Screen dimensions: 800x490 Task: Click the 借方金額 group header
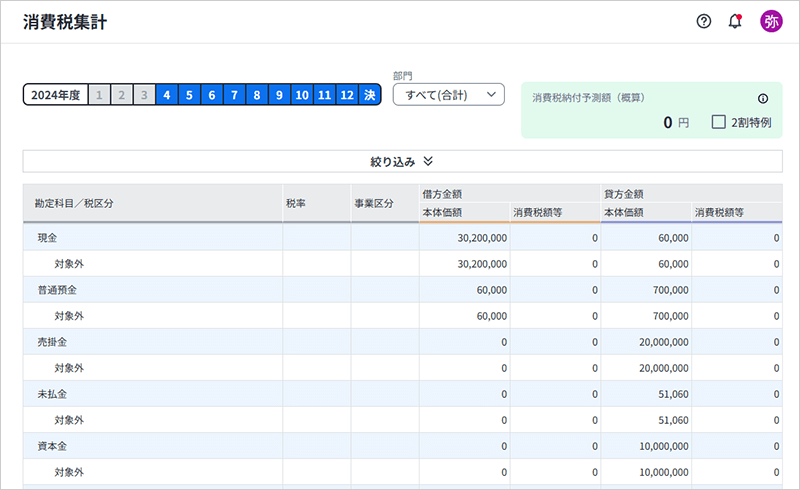(x=510, y=194)
